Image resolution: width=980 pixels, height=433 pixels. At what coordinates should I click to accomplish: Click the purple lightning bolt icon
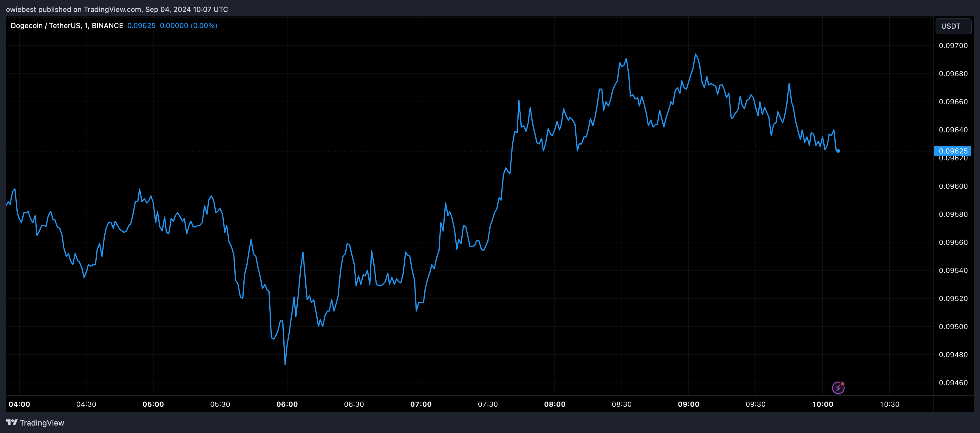pos(838,388)
